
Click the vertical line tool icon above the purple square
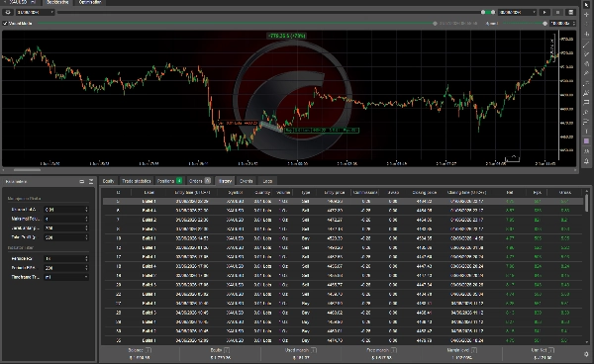tap(586, 132)
